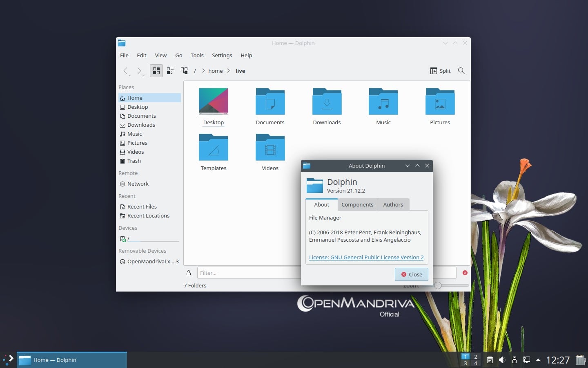Open the Tools menu

point(197,55)
